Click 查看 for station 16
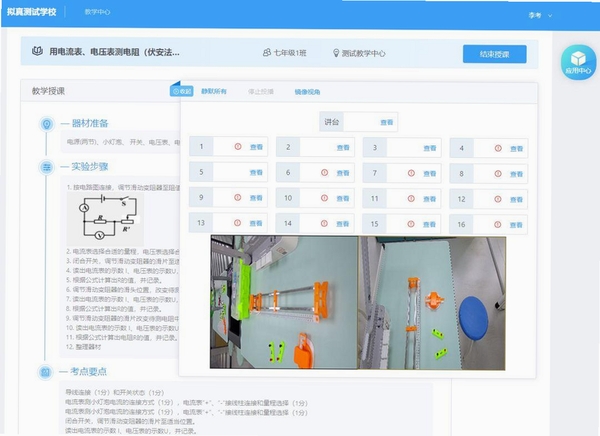Viewport: 600px width, 436px height. [x=516, y=225]
